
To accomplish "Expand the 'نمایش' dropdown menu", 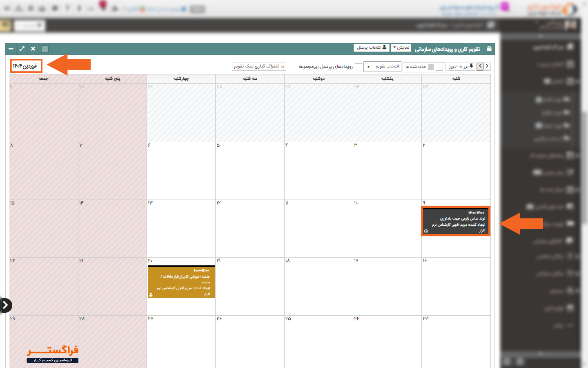I will (x=401, y=48).
